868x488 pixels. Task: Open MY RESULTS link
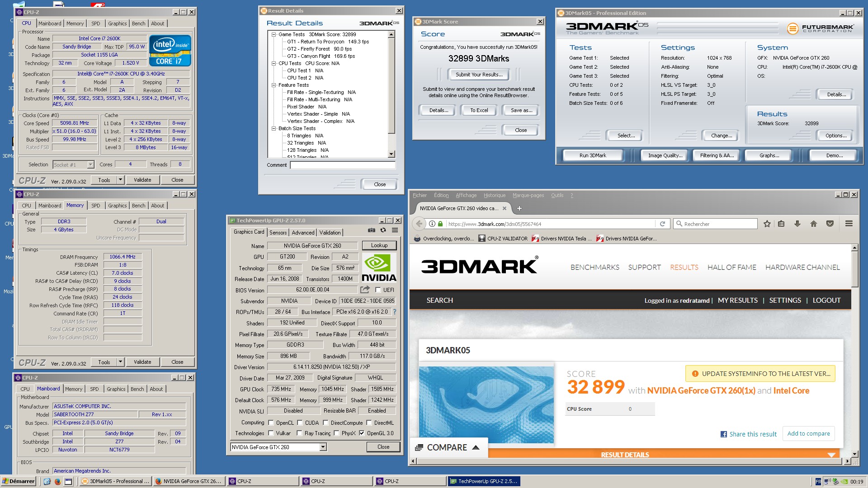click(738, 300)
